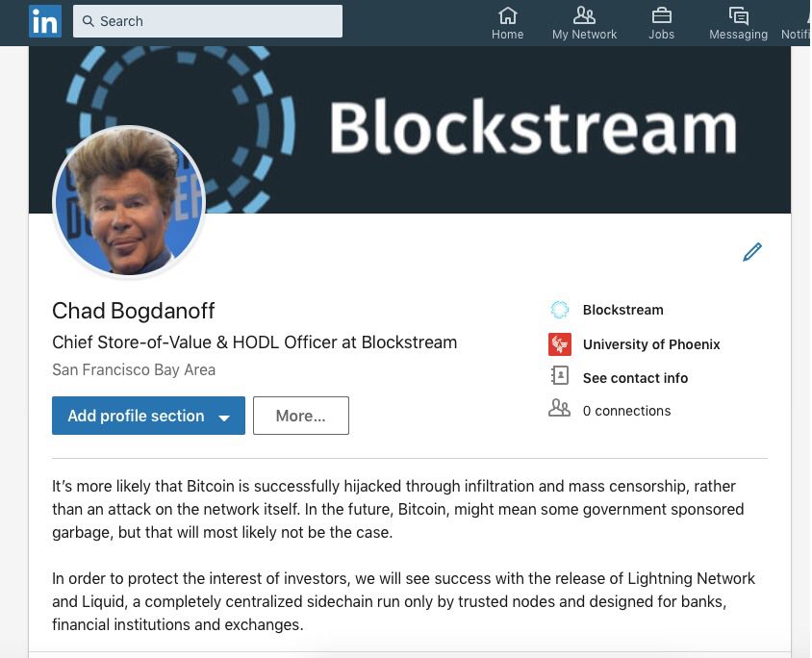The width and height of the screenshot is (812, 658).
Task: Click the connections people icon
Action: (559, 408)
